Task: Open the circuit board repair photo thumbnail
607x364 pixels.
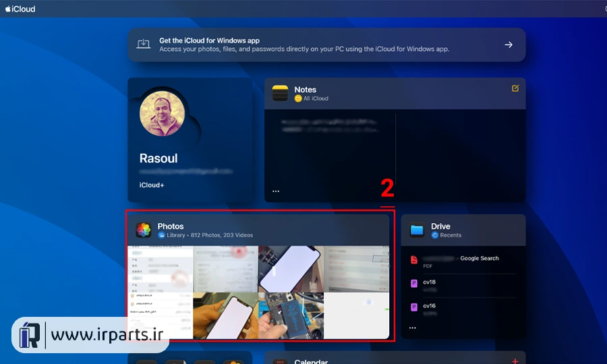Action: (x=291, y=315)
